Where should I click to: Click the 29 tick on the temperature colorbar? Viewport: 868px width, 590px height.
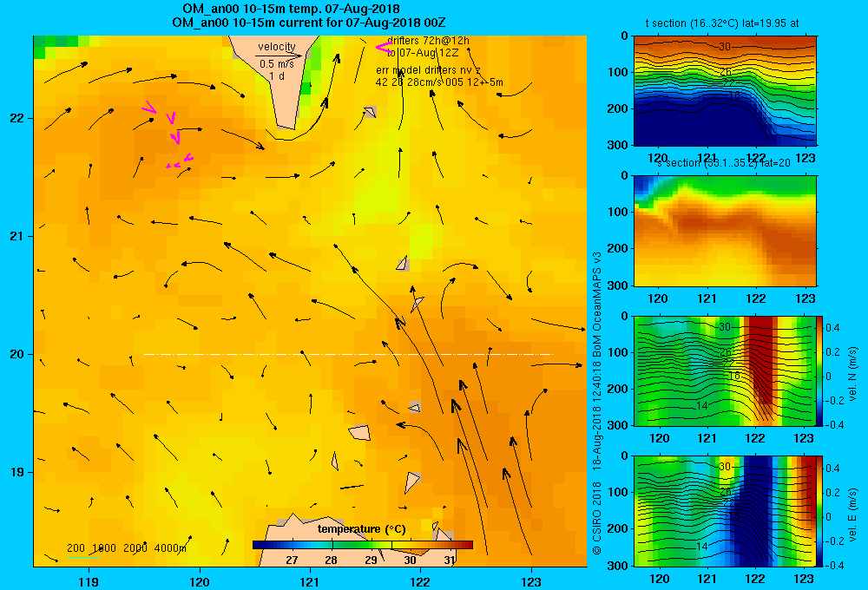coord(371,560)
